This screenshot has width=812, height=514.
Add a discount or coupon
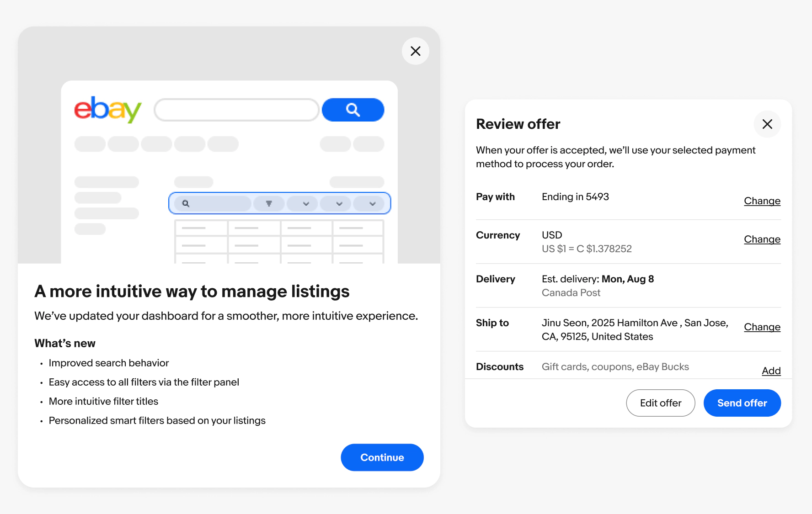771,371
